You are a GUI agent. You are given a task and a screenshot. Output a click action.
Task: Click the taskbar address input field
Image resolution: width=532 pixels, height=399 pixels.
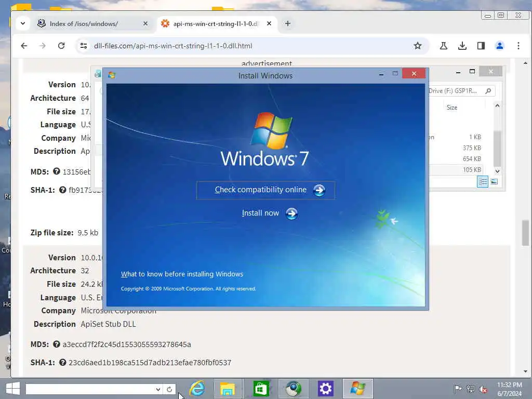[90, 389]
